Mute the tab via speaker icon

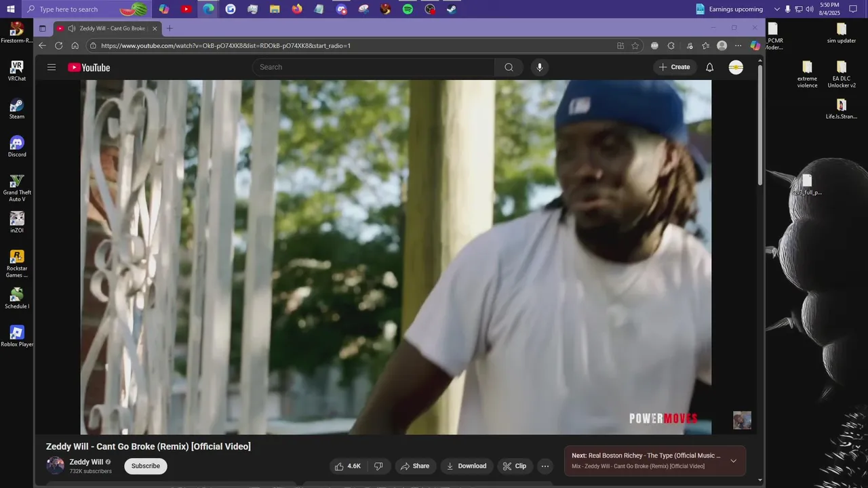pyautogui.click(x=71, y=28)
